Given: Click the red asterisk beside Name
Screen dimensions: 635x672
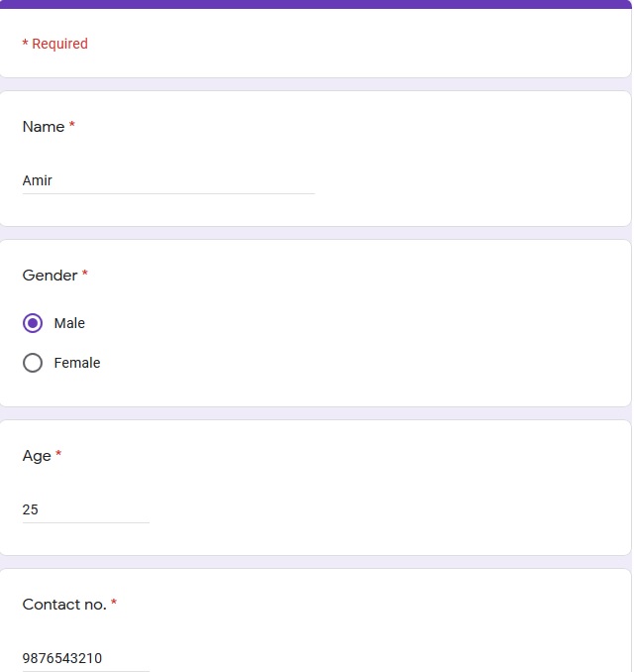Looking at the screenshot, I should point(72,126).
